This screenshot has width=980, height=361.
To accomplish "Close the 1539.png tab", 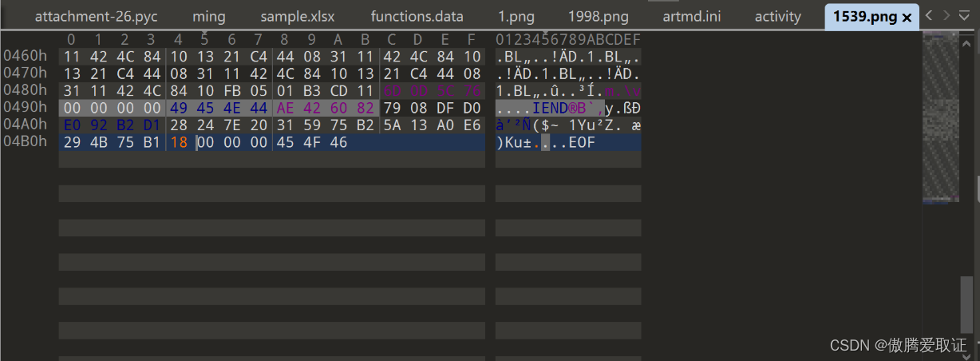I will tap(907, 17).
